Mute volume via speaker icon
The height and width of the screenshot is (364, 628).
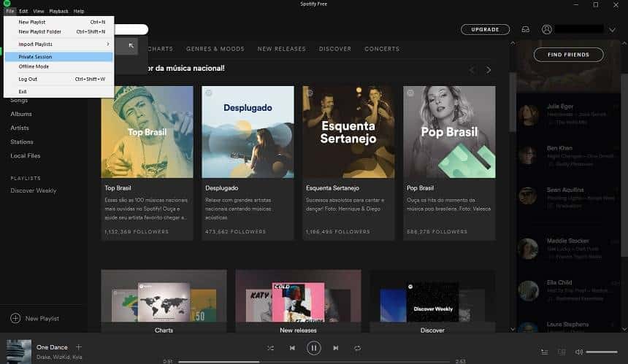pyautogui.click(x=579, y=352)
